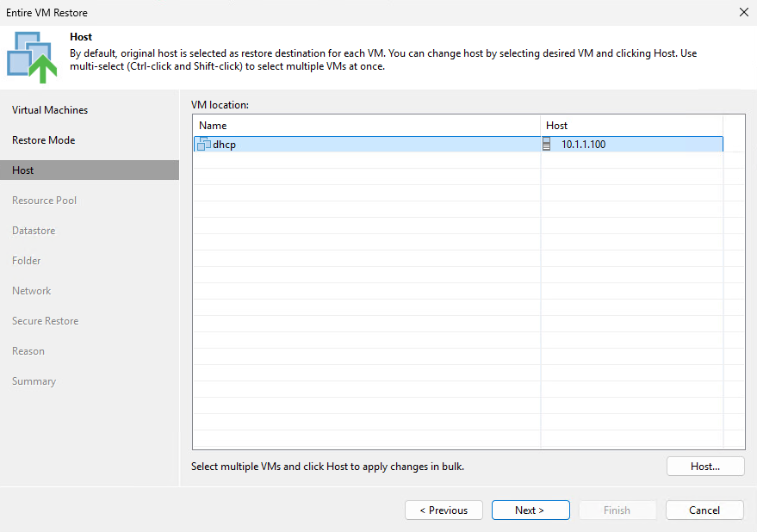This screenshot has height=532, width=757.
Task: Click the Host... button
Action: coord(705,466)
